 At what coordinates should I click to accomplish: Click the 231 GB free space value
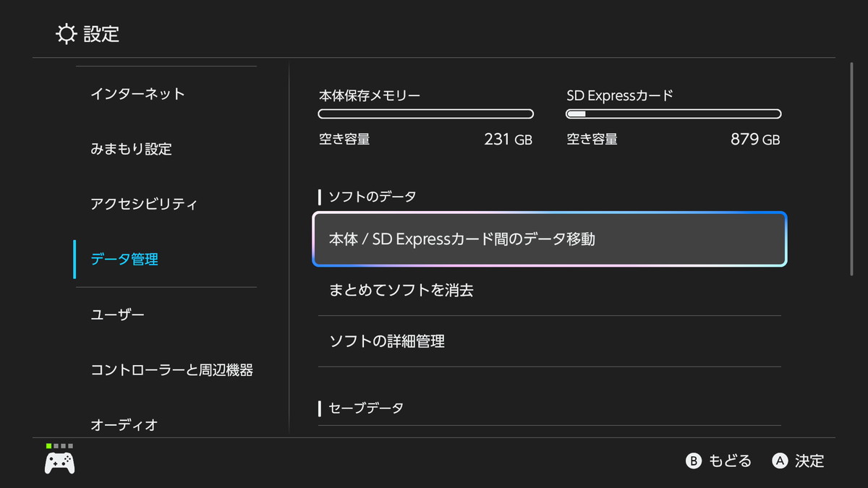[508, 140]
